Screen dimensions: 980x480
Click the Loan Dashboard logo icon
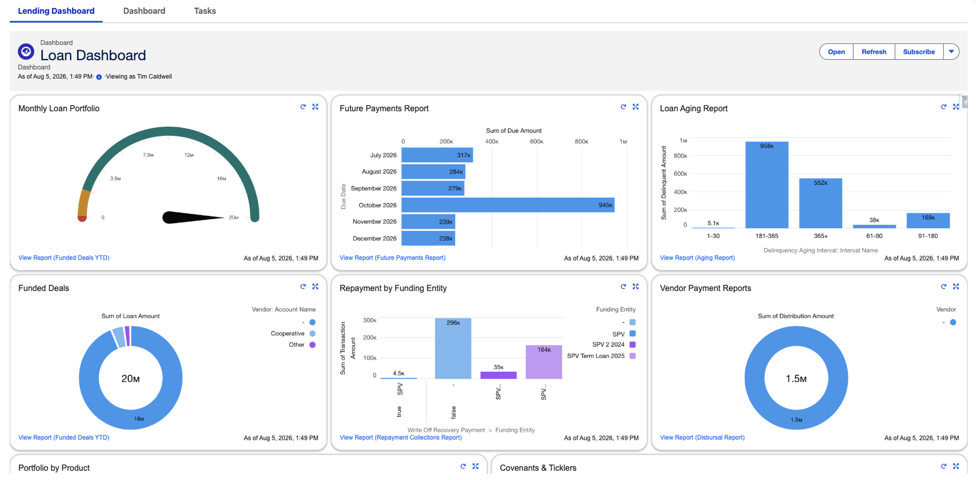[26, 52]
